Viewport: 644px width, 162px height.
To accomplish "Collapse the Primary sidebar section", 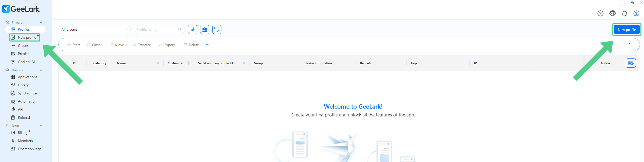I will pos(41,23).
